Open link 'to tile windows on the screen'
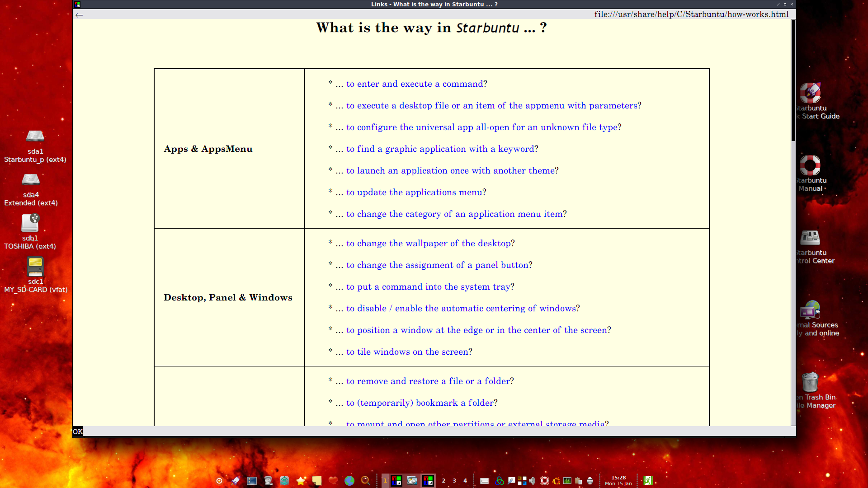The height and width of the screenshot is (488, 868). pyautogui.click(x=407, y=352)
